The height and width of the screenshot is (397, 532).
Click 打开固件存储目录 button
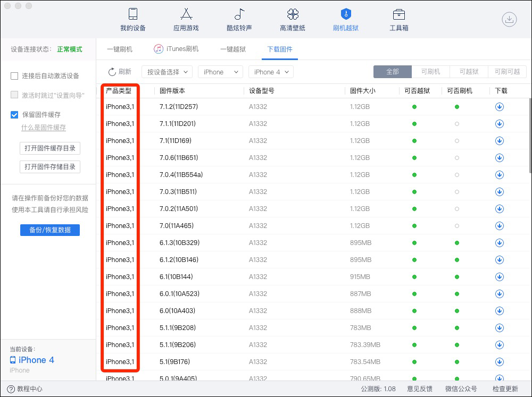[x=50, y=167]
